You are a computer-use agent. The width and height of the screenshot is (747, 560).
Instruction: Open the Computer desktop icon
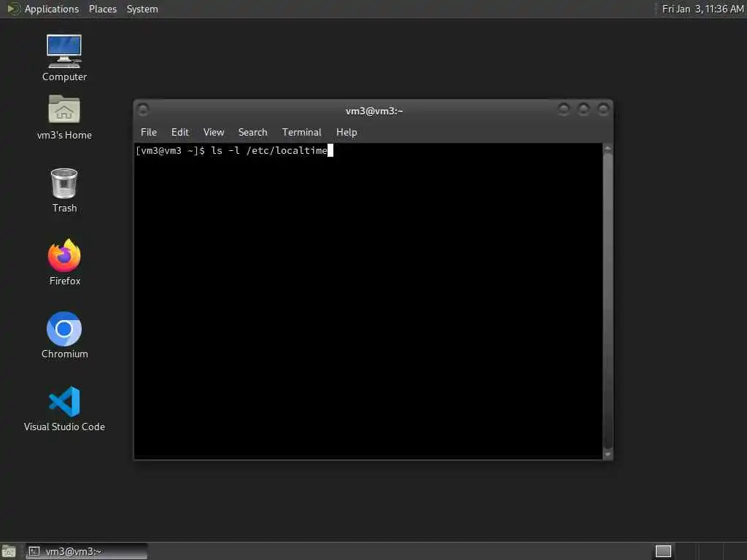(x=64, y=58)
